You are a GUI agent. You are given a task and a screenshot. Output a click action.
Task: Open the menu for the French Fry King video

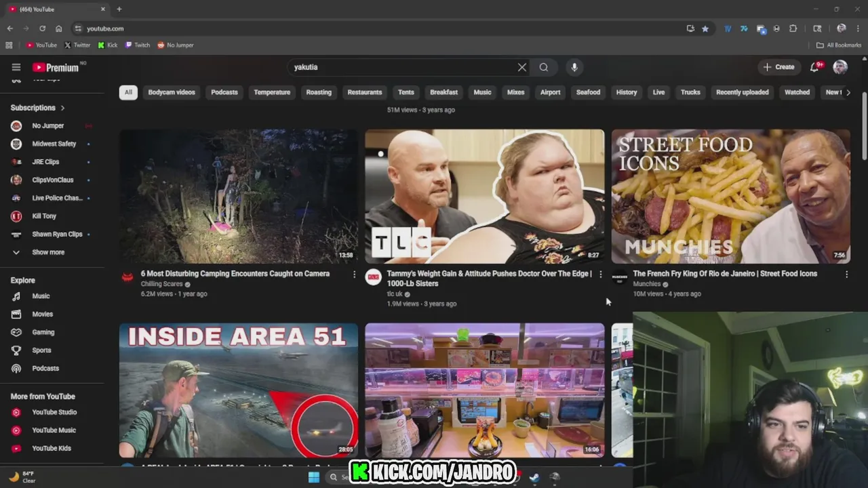pos(846,274)
